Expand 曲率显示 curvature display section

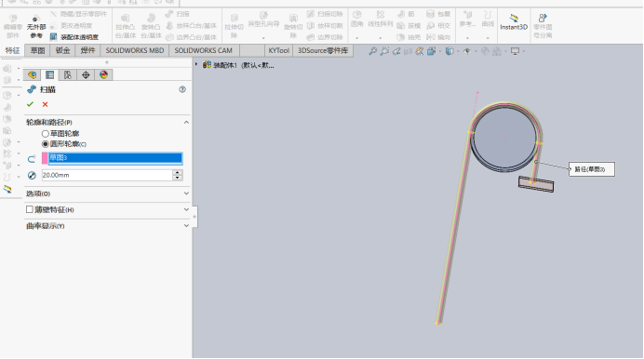coord(186,226)
